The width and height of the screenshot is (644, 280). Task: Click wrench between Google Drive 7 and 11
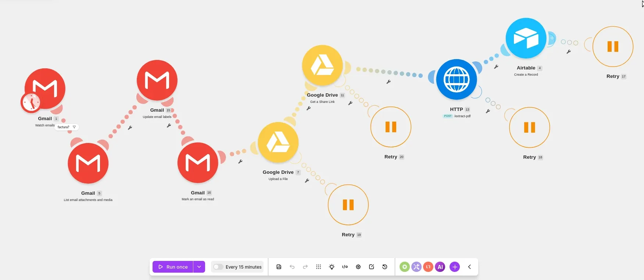(308, 108)
